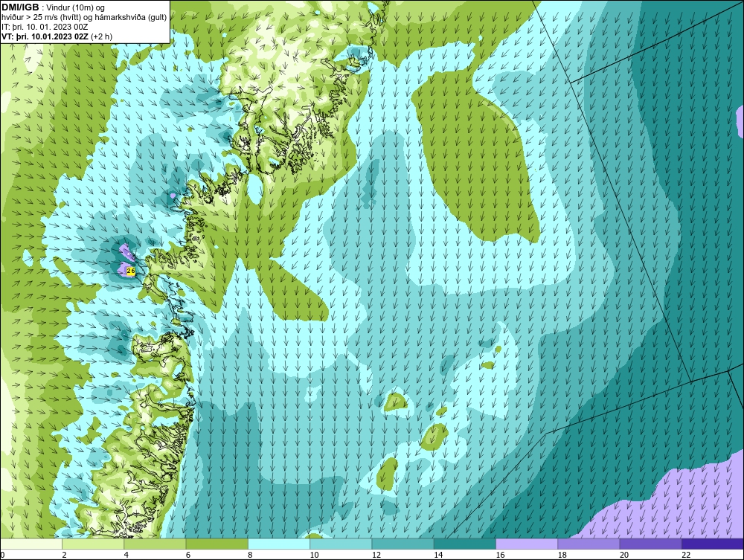The height and width of the screenshot is (560, 744).
Task: Click the legend tick label '22'
Action: pos(686,556)
